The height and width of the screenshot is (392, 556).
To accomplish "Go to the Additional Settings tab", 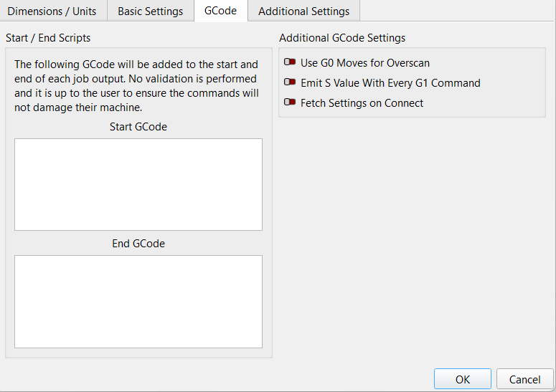I will pos(303,11).
